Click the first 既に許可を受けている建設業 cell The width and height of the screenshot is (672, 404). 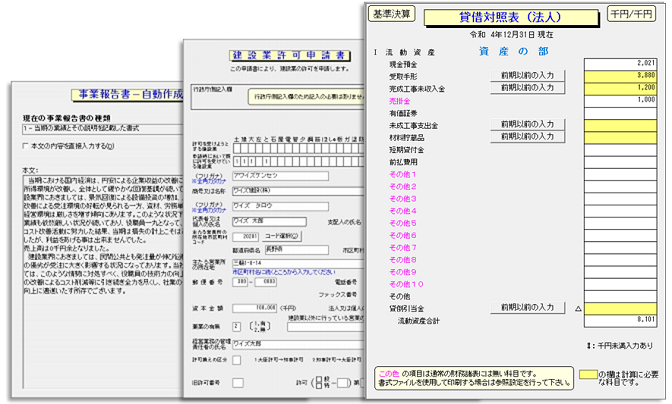click(x=237, y=162)
